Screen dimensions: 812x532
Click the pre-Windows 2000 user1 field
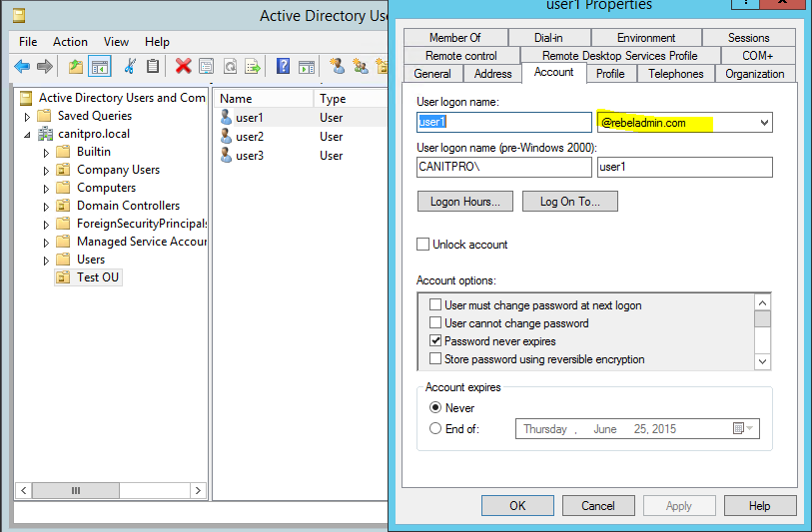click(684, 167)
